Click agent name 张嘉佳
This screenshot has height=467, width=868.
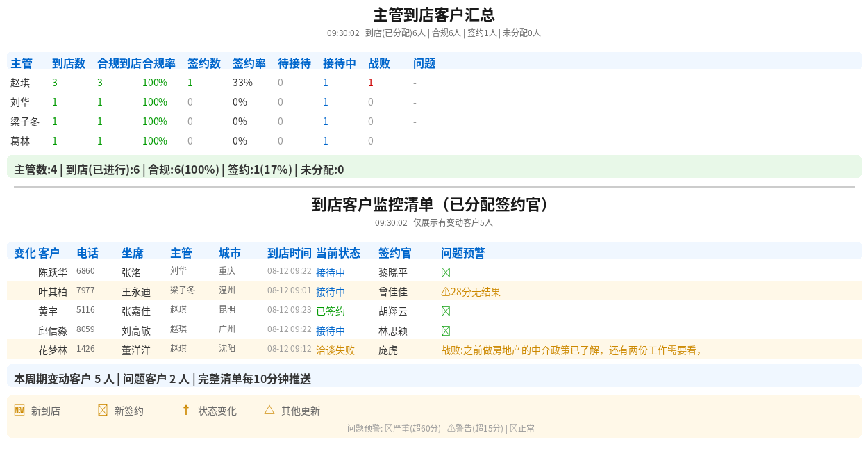click(136, 311)
